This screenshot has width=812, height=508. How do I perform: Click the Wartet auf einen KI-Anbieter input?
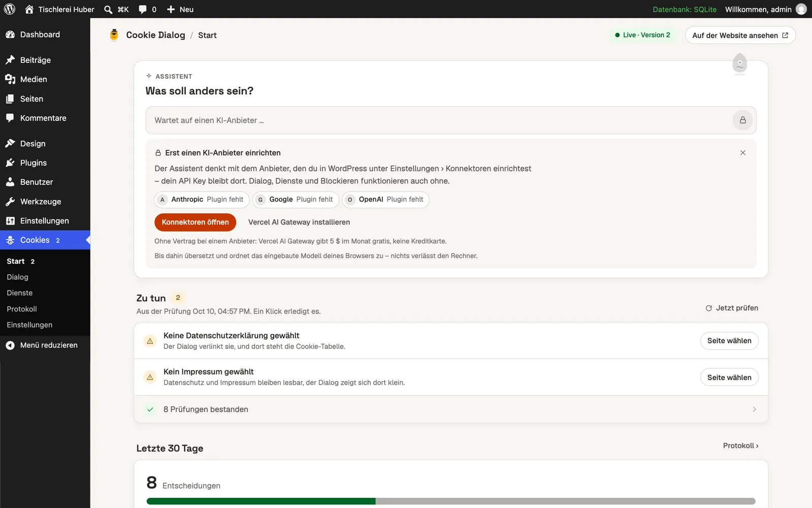point(451,120)
